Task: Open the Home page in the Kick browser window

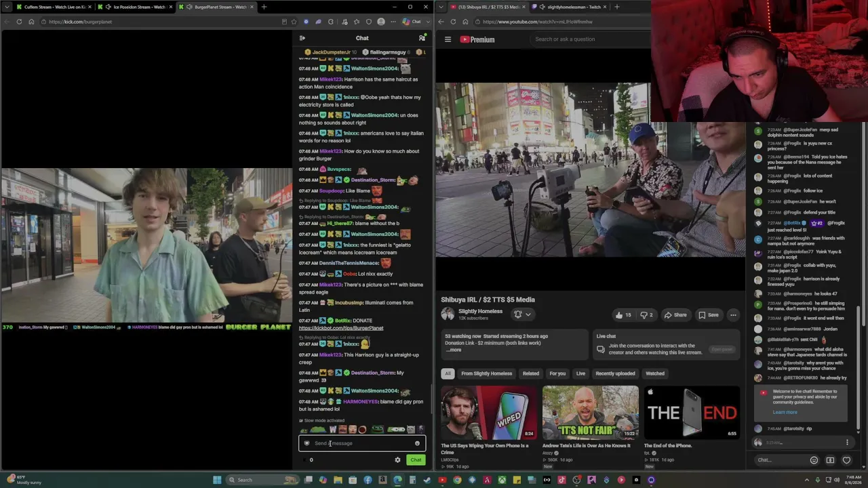Action: click(31, 22)
